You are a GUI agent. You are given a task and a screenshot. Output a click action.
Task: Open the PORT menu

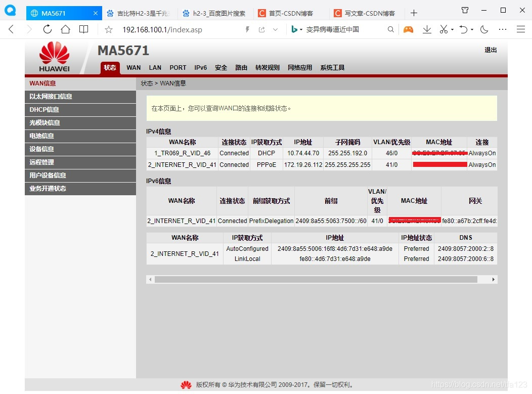point(178,68)
